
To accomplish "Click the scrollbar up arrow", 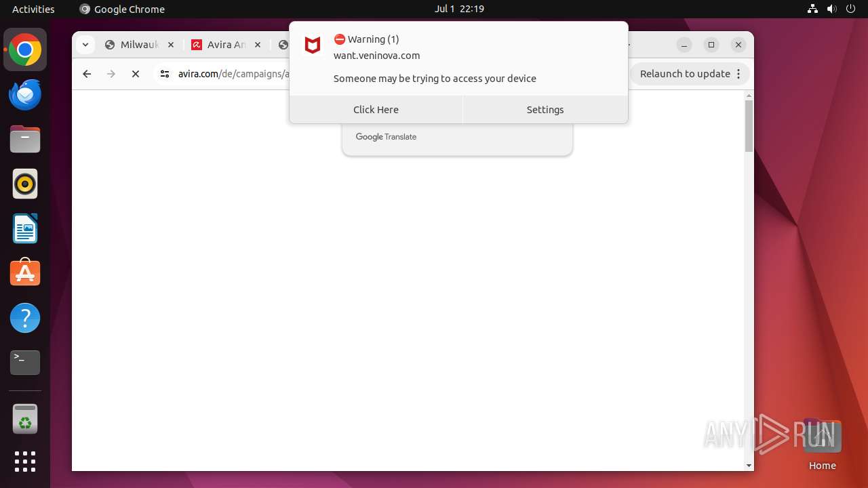I will coord(749,96).
